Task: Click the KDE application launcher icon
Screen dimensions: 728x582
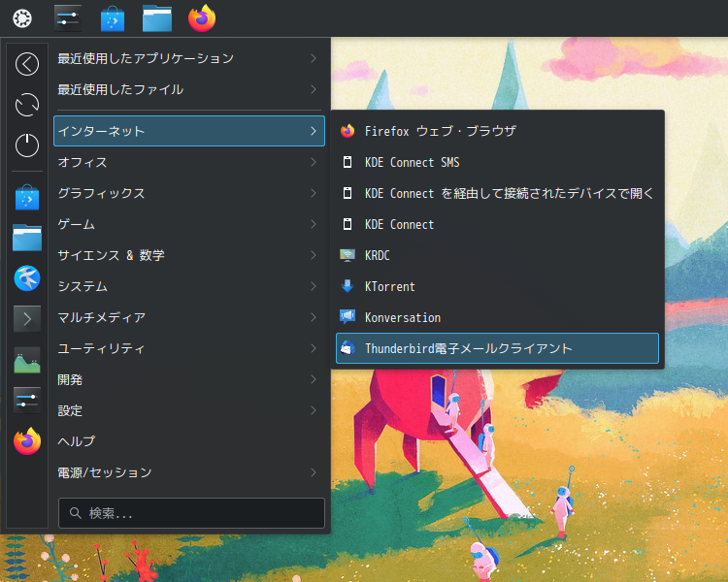Action: tap(22, 18)
